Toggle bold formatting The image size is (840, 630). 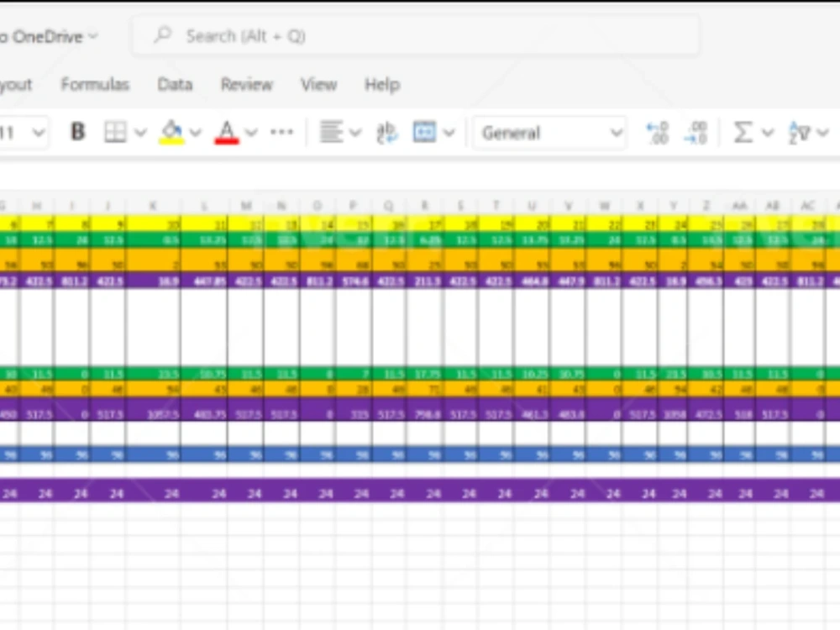pyautogui.click(x=77, y=132)
